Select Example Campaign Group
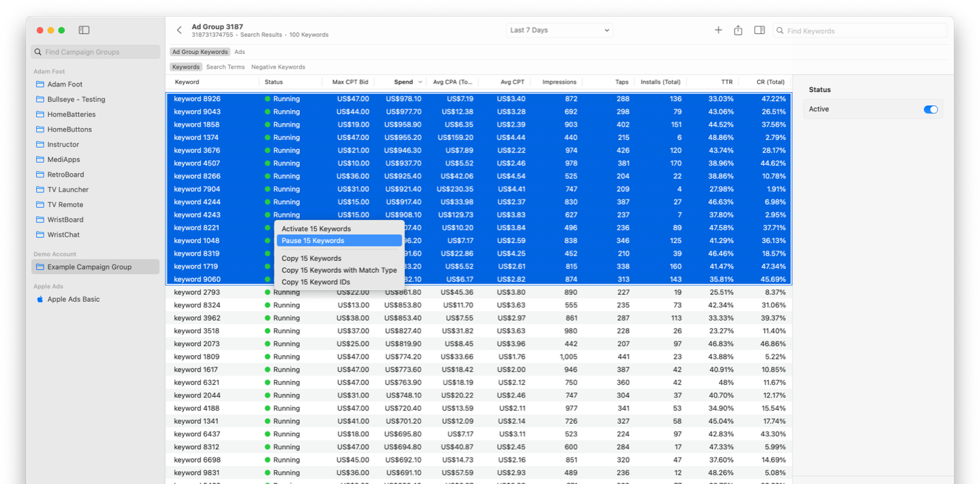This screenshot has height=484, width=980. [96, 267]
